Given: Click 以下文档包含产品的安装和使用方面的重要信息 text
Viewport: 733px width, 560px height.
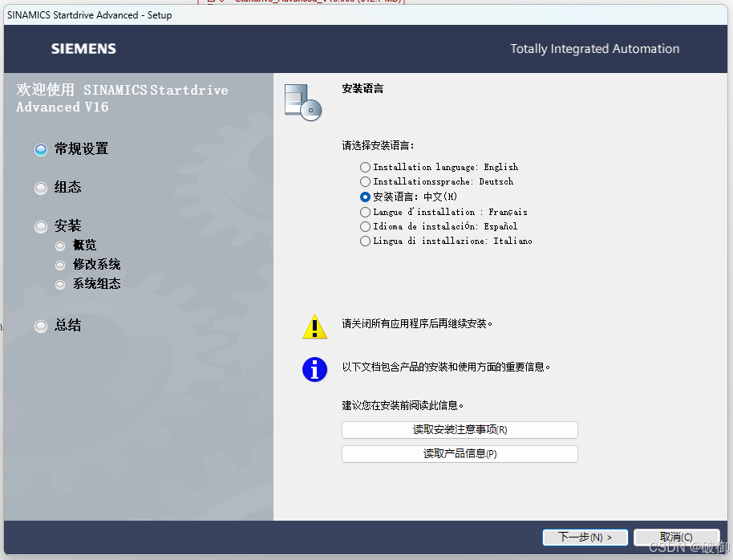Looking at the screenshot, I should [446, 367].
